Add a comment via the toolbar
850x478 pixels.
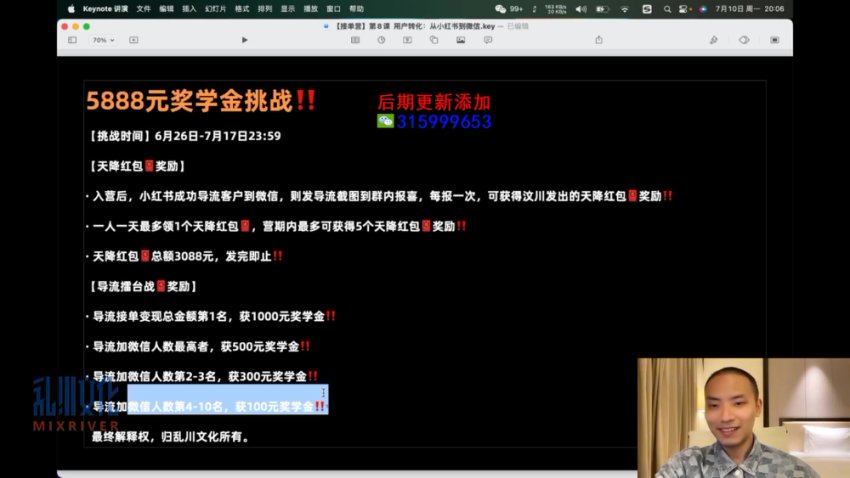pyautogui.click(x=488, y=40)
